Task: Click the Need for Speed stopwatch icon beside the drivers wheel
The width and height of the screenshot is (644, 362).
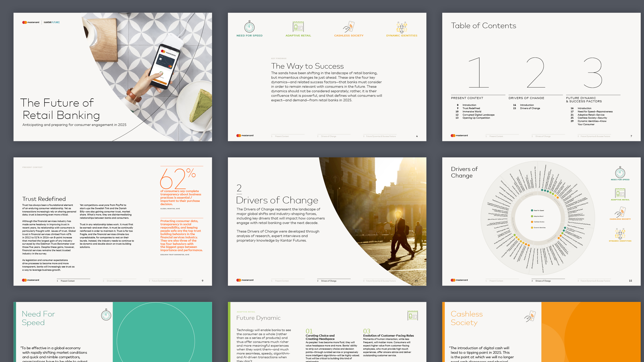Action: tap(620, 172)
